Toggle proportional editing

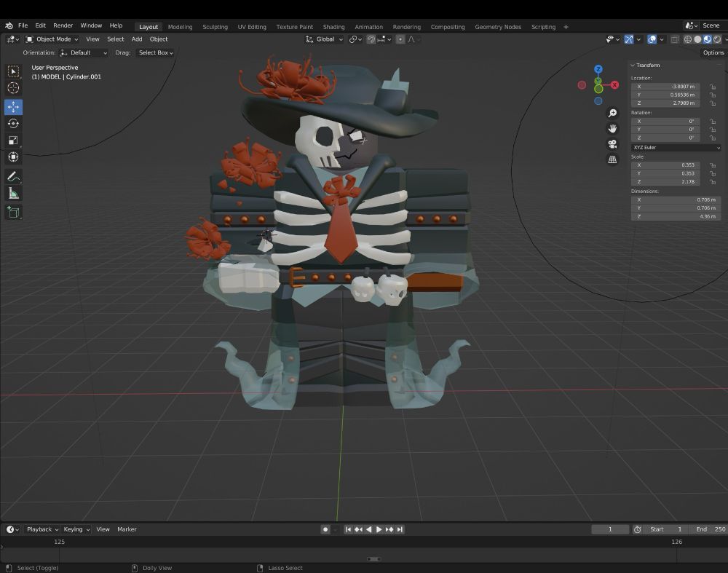click(400, 39)
